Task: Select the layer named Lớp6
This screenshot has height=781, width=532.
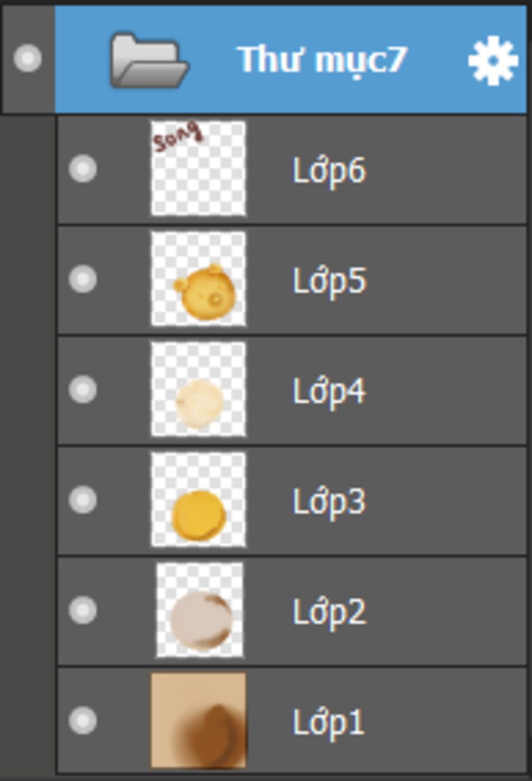Action: (x=329, y=171)
